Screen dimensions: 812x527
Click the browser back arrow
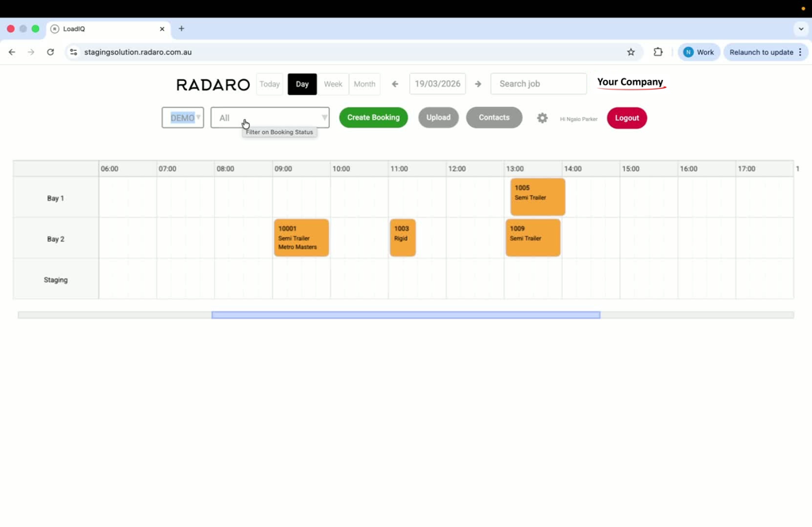[12, 52]
